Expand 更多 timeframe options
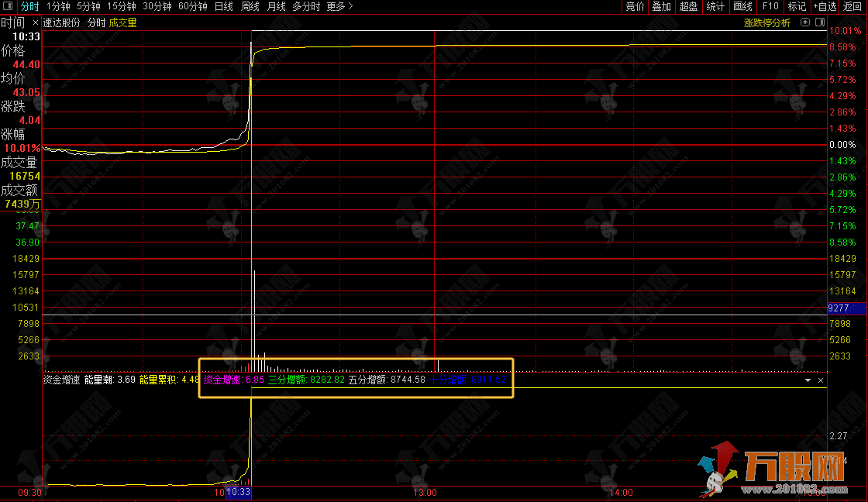Screen dimensions: 868x502 (x=339, y=6)
